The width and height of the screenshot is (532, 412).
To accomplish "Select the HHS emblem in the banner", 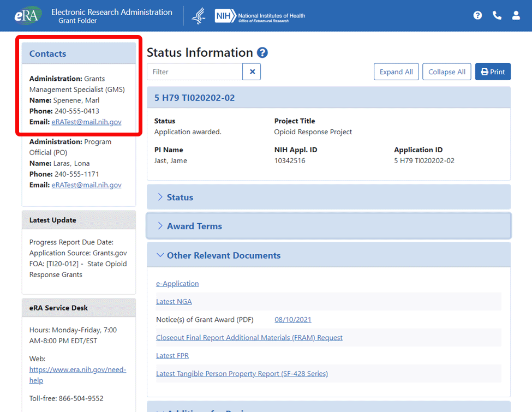I will [x=198, y=15].
